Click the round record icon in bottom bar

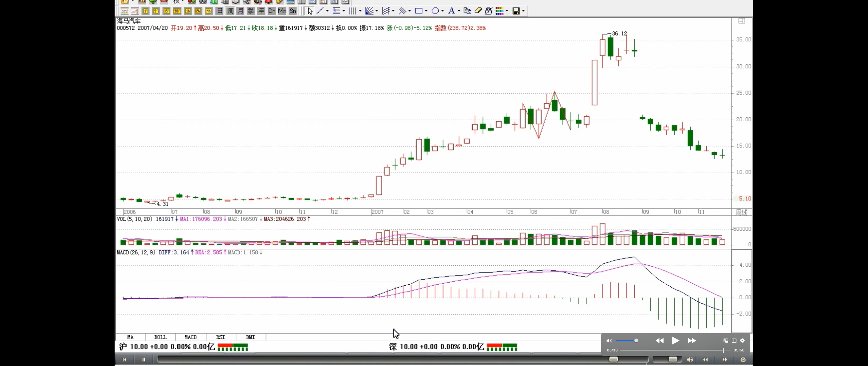click(743, 360)
